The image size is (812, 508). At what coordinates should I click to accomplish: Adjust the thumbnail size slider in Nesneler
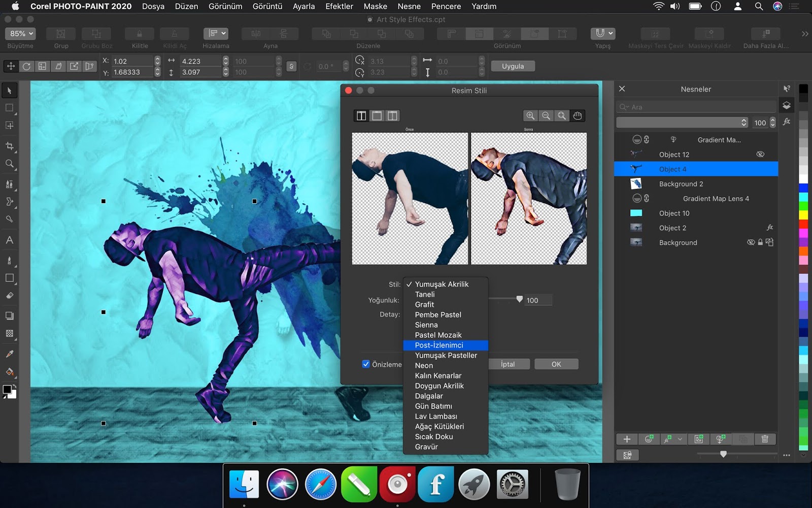pos(723,454)
